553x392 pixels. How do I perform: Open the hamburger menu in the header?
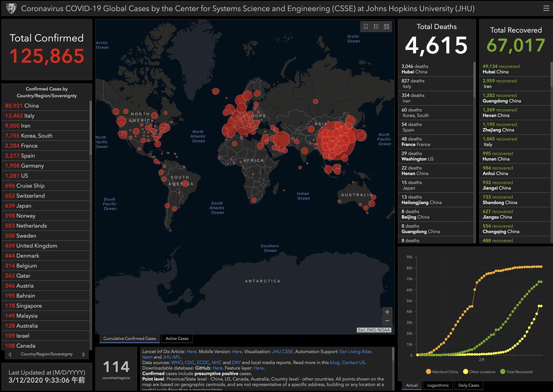tap(546, 8)
